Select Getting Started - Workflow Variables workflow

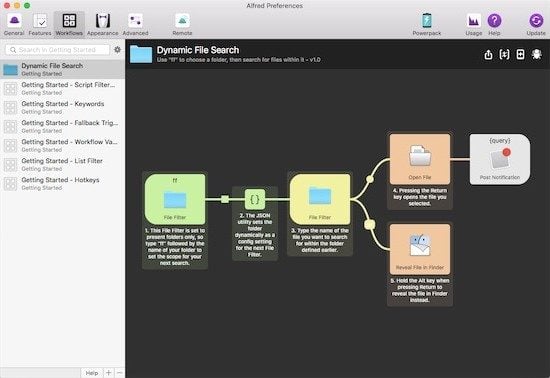pos(62,145)
